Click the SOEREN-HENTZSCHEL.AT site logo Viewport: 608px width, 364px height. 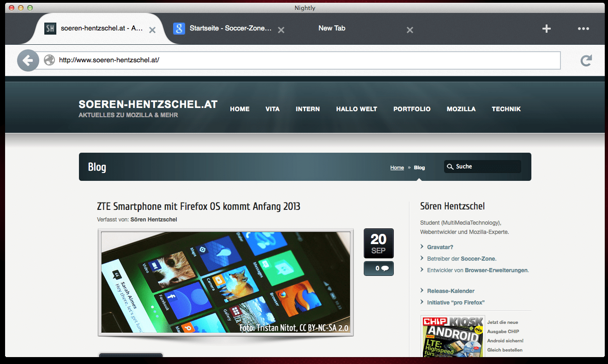click(x=148, y=105)
